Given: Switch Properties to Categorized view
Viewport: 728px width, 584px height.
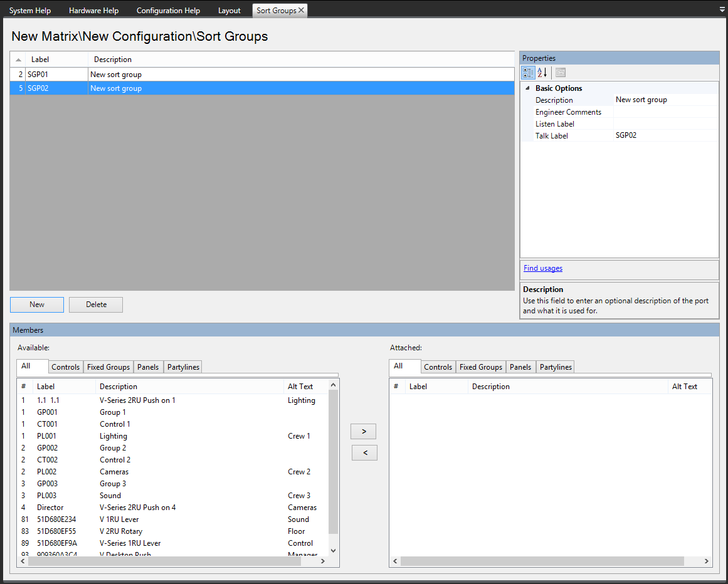Looking at the screenshot, I should (x=529, y=72).
